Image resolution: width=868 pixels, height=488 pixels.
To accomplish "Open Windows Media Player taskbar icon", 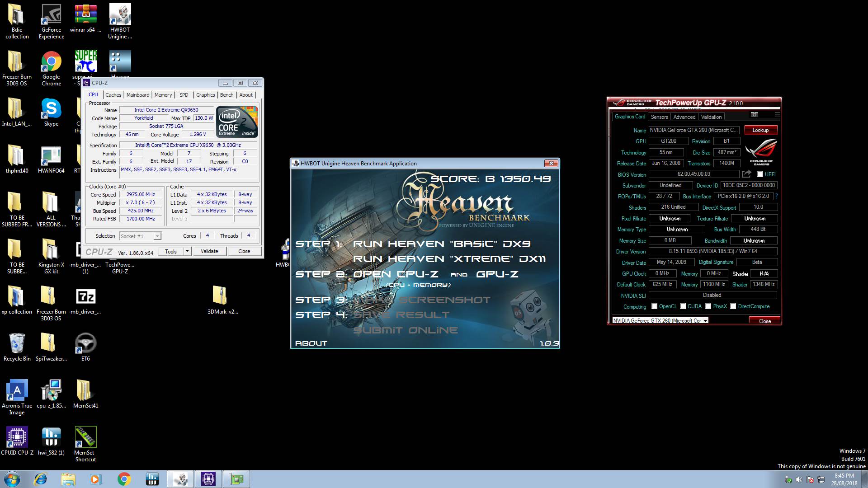I will (x=96, y=479).
